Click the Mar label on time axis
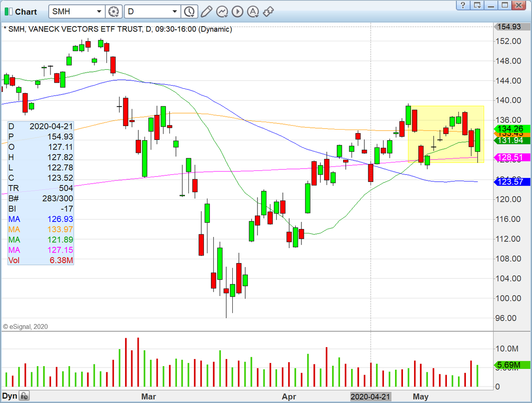 click(149, 396)
